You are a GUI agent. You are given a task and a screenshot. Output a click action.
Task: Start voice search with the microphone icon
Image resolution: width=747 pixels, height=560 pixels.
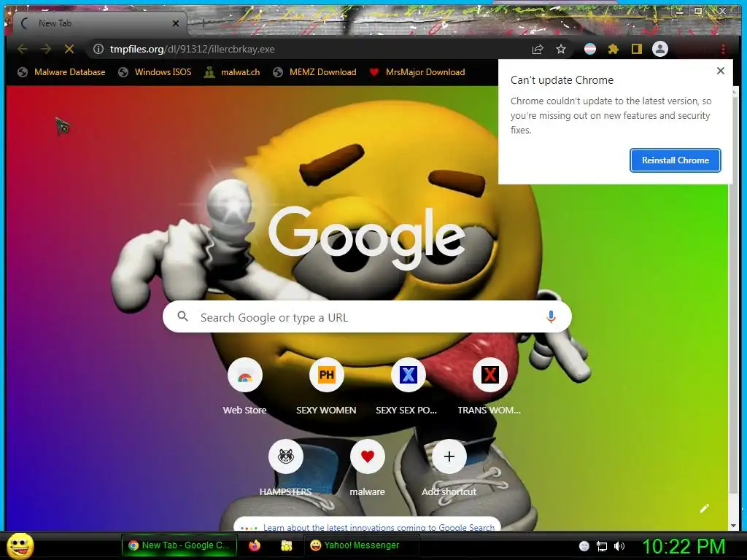[551, 316]
